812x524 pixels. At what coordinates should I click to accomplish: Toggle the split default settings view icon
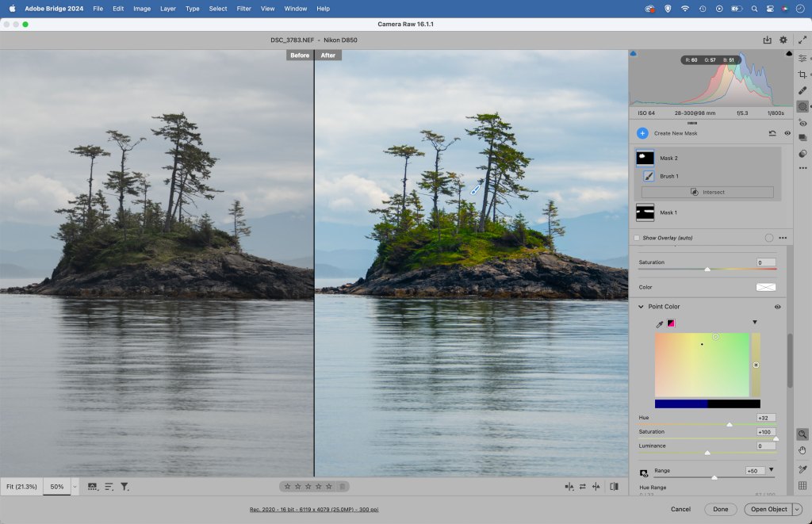tap(615, 487)
